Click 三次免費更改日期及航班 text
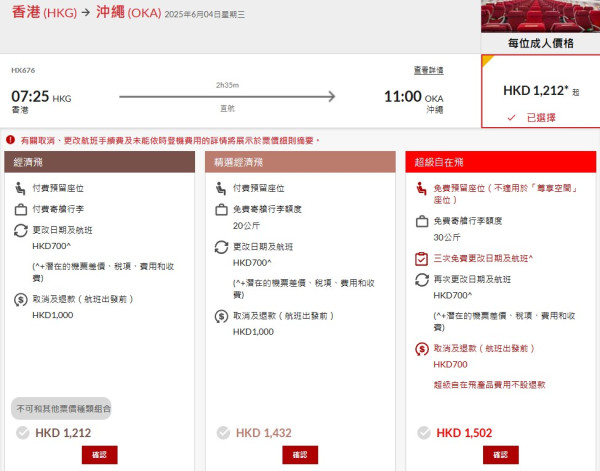600x471 pixels. click(483, 259)
